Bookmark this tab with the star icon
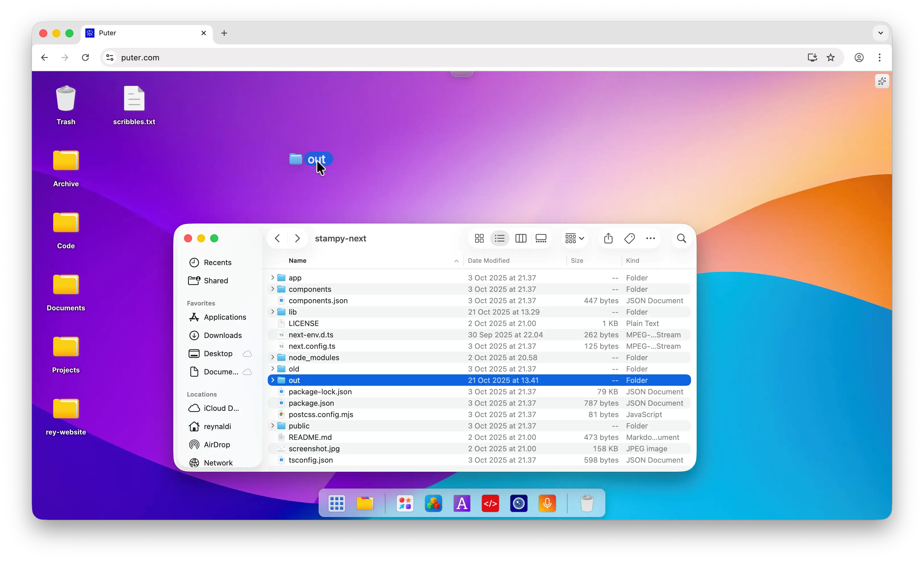 coord(831,58)
